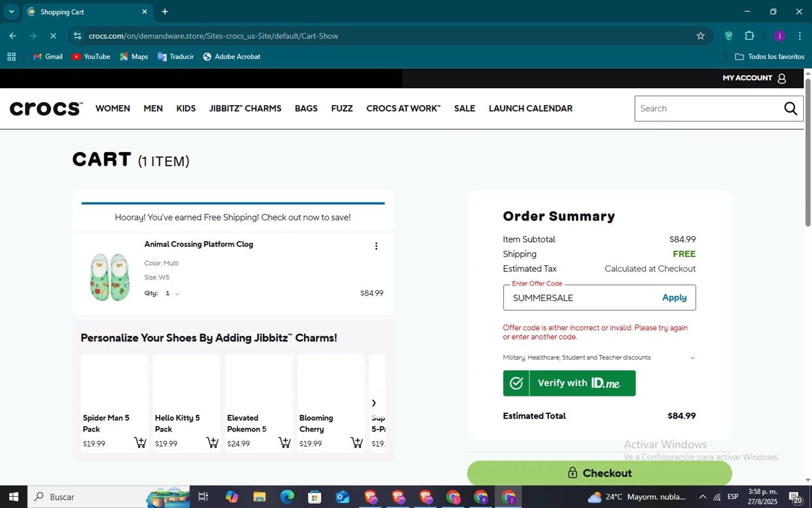The height and width of the screenshot is (508, 812).
Task: Open Windows Start menu
Action: click(x=14, y=497)
